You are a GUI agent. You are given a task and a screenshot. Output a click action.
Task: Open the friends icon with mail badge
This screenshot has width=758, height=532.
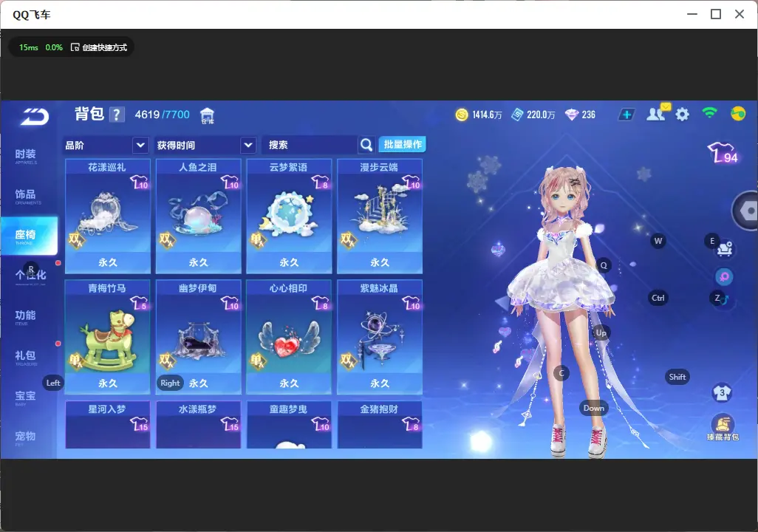[658, 113]
